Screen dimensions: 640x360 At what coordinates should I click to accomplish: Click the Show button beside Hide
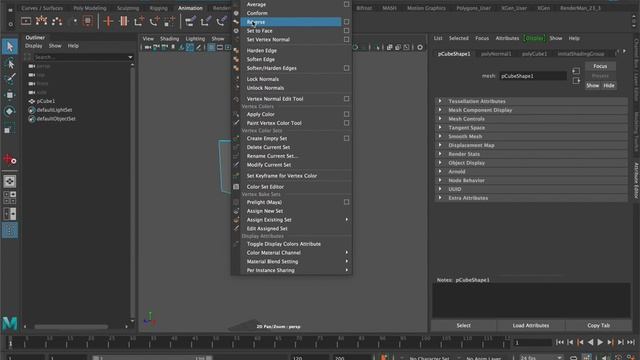(x=593, y=86)
